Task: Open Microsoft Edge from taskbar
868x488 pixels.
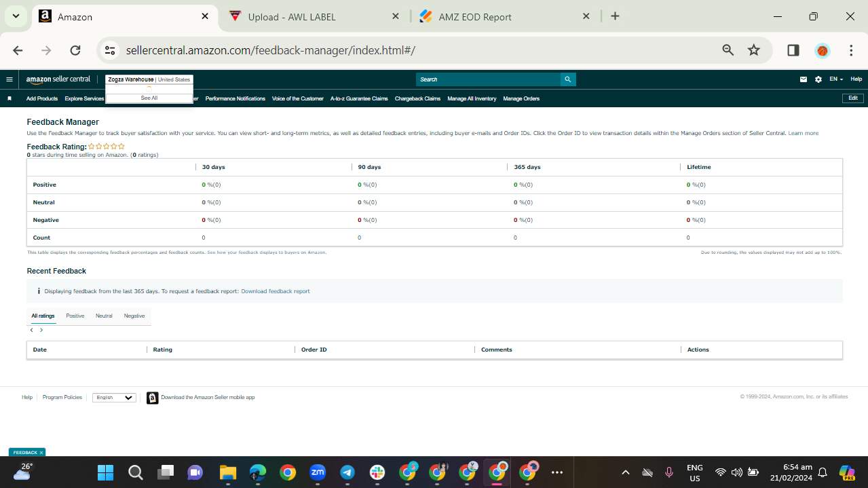Action: [257, 472]
